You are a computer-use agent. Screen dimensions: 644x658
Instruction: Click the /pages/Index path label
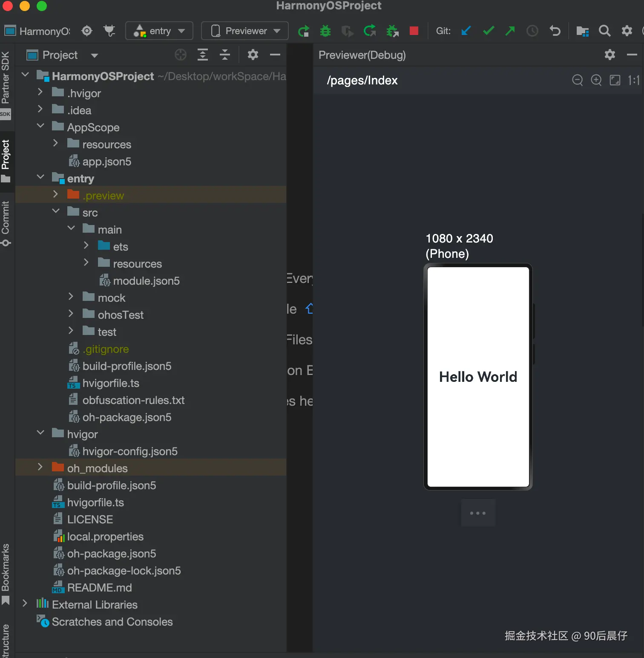pos(362,81)
